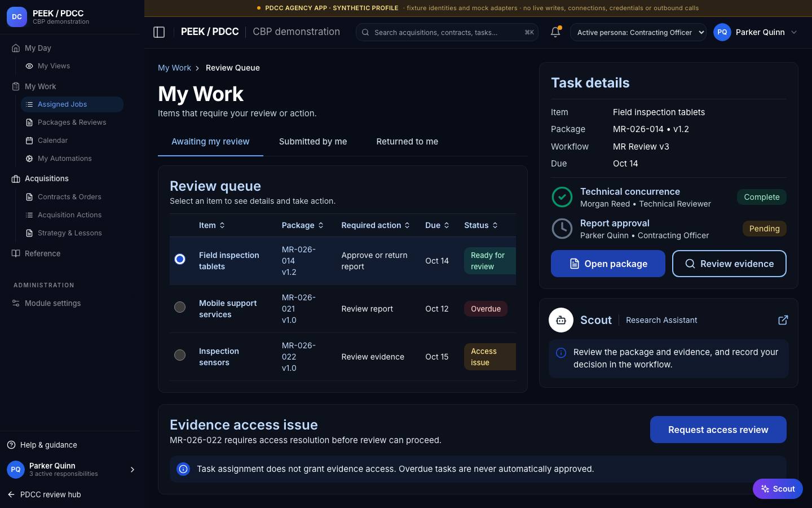Click the PQ avatar in top bar
This screenshot has width=812, height=508.
(722, 32)
